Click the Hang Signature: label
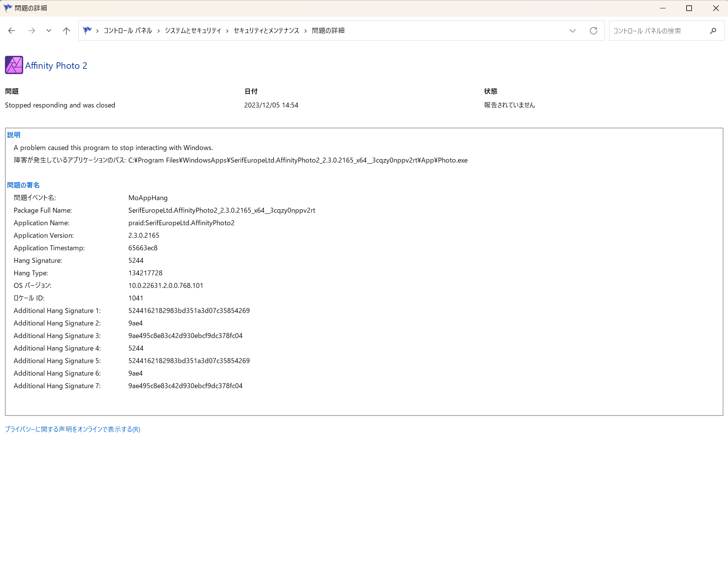Image resolution: width=728 pixels, height=583 pixels. (x=38, y=261)
